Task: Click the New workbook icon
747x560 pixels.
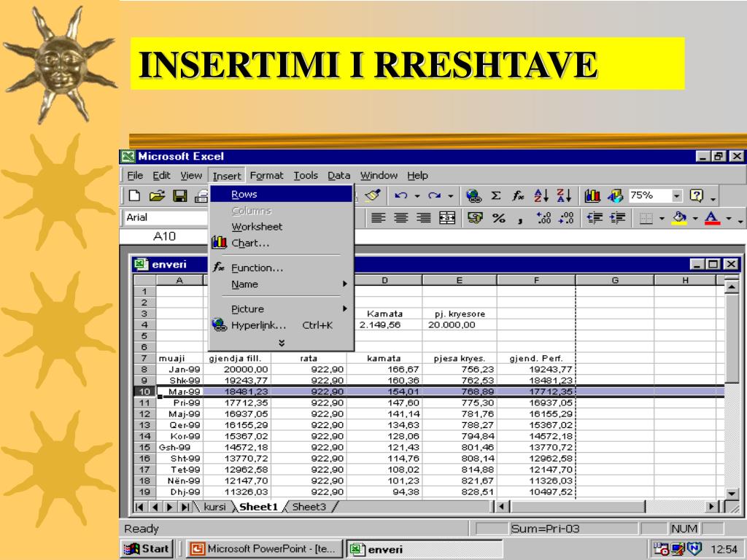Action: coord(135,195)
